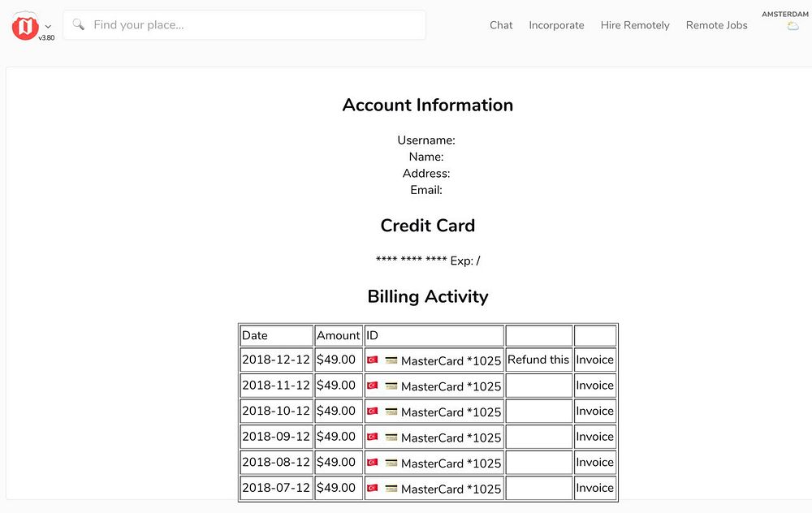Click MasterCard *1025 in the 2018-10-12 row
The image size is (812, 513).
451,412
